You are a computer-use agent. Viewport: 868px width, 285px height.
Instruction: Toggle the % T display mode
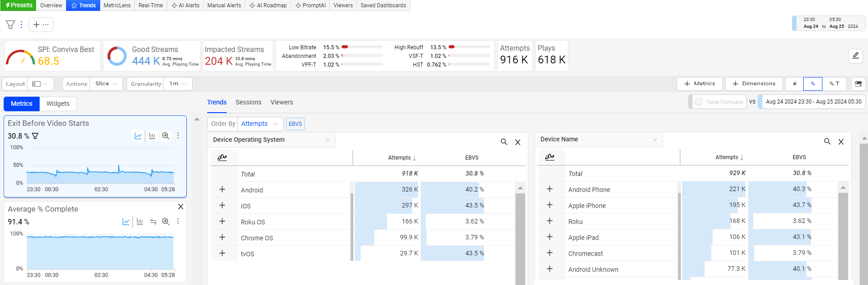point(834,84)
